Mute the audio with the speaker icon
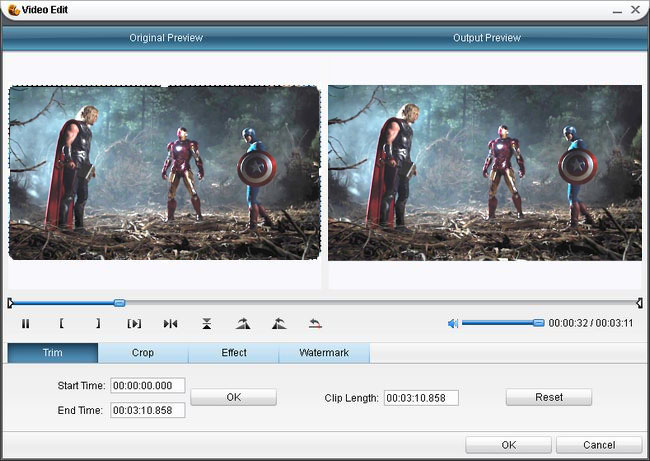This screenshot has width=650, height=461. click(x=453, y=323)
